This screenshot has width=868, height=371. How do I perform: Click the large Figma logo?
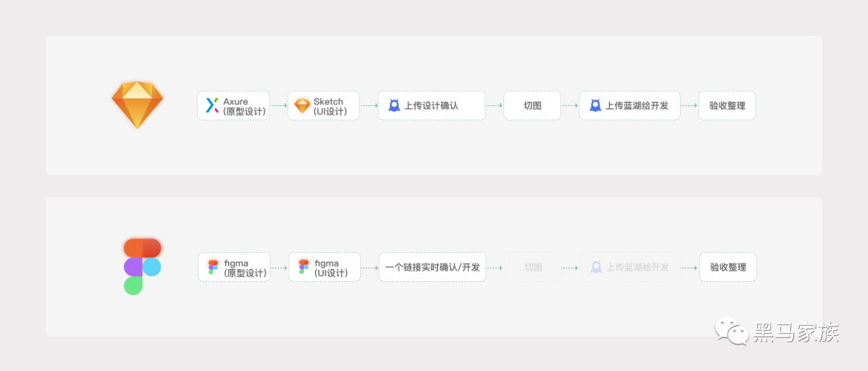[142, 267]
